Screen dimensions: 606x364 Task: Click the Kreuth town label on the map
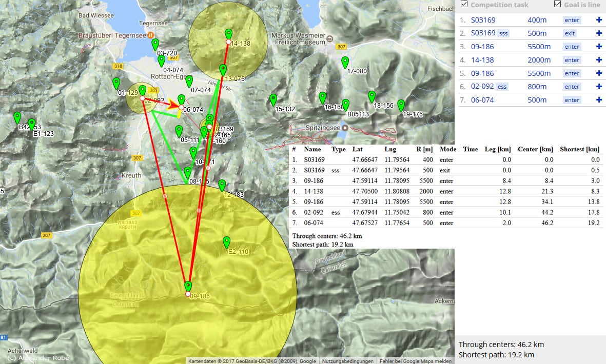pos(131,175)
